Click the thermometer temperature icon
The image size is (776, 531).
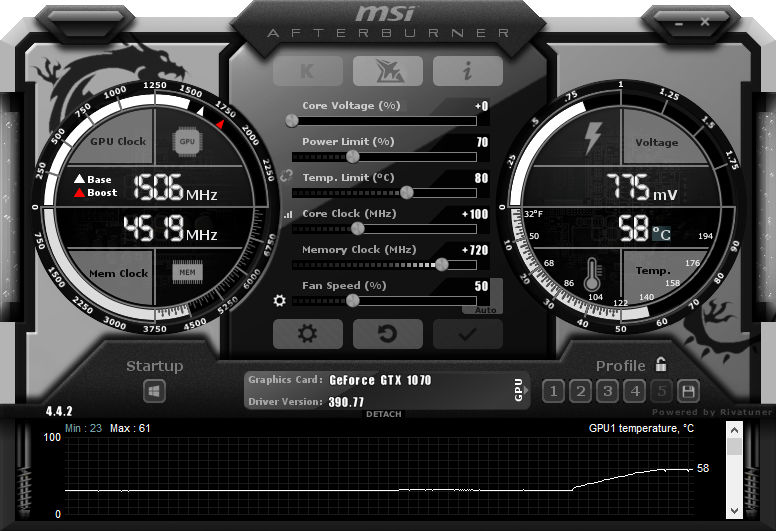592,275
